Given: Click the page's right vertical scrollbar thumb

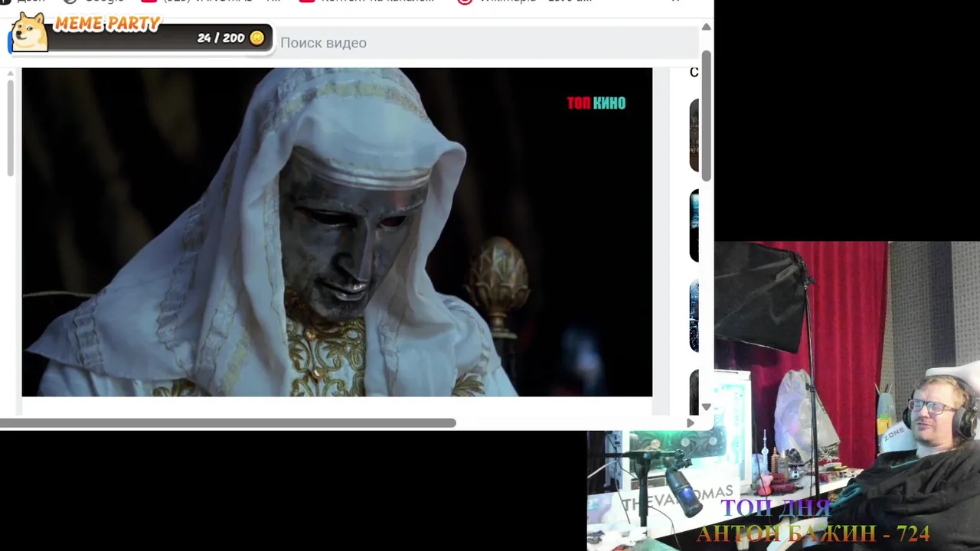Looking at the screenshot, I should [706, 116].
